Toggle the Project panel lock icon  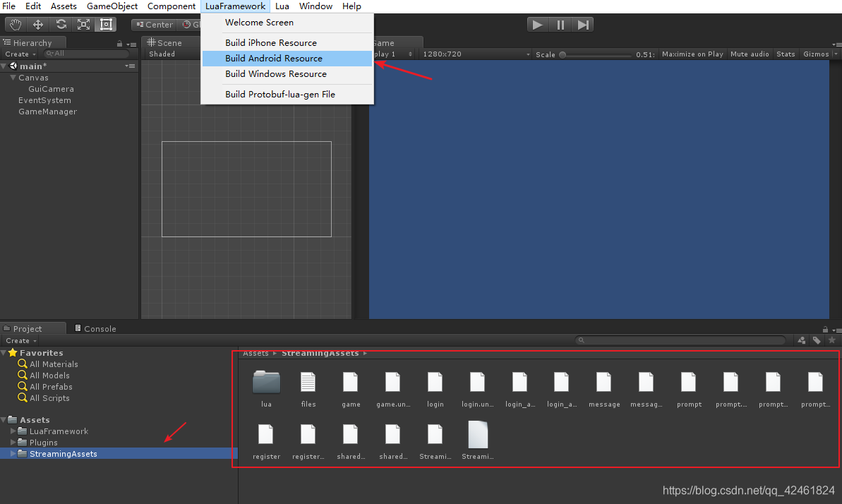point(825,330)
